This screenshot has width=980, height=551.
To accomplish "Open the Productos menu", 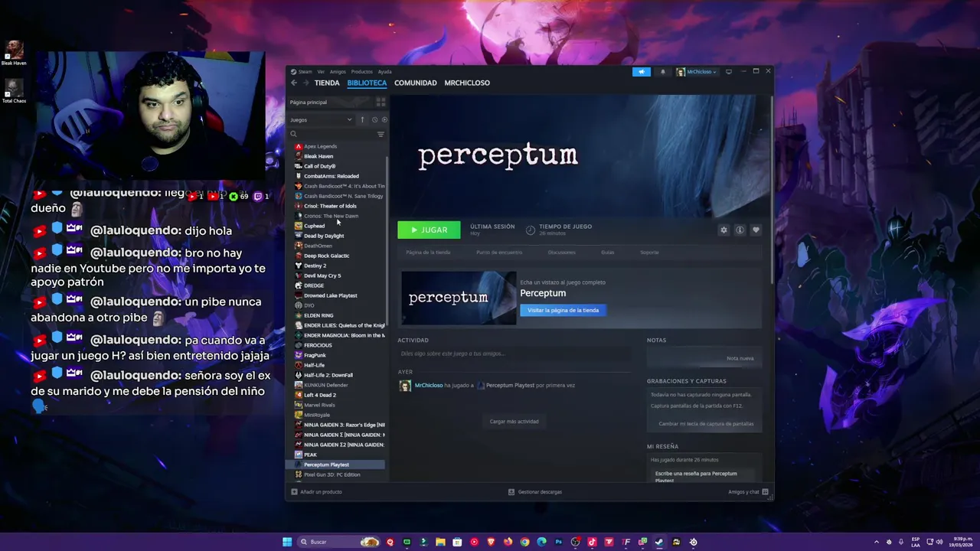I will 361,72.
